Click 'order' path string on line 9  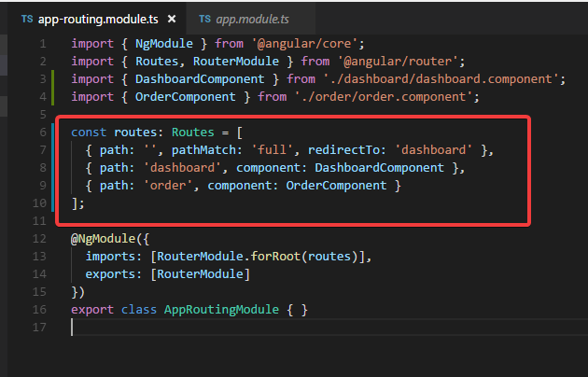[168, 186]
